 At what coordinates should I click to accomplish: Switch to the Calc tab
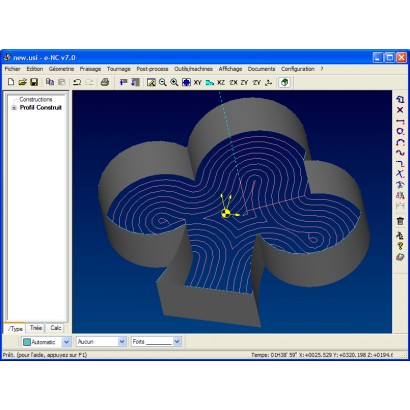click(x=56, y=328)
